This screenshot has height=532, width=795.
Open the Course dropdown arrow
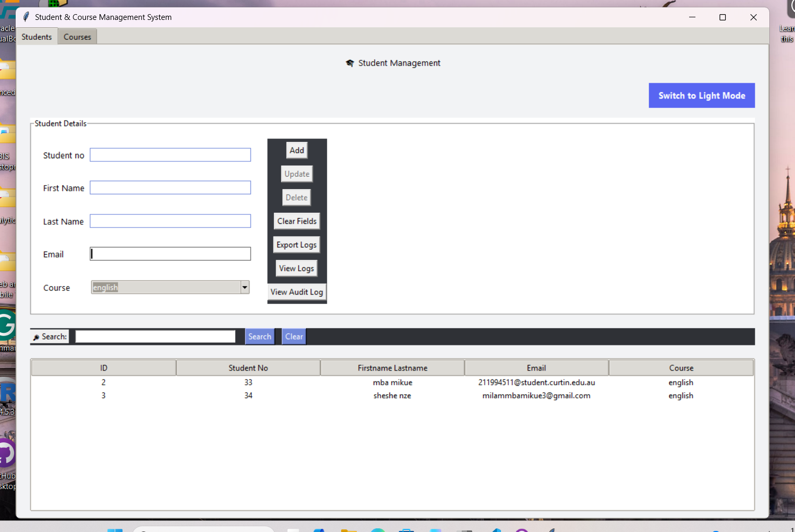[245, 287]
